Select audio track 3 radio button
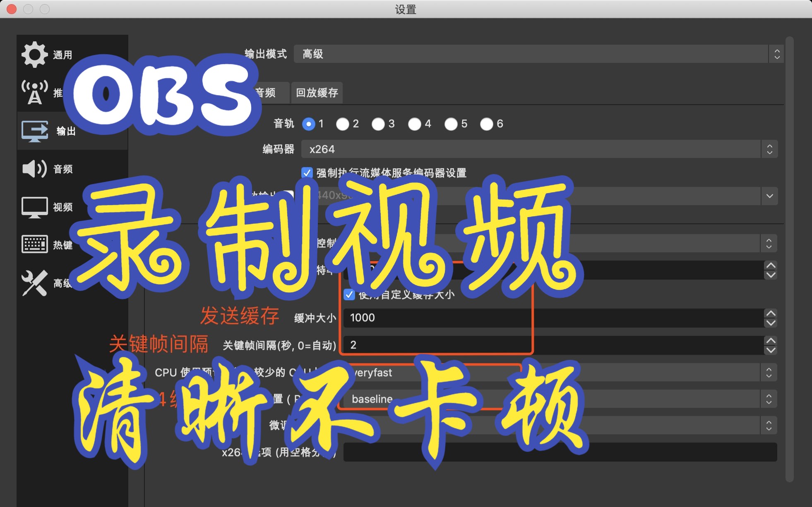 point(378,124)
